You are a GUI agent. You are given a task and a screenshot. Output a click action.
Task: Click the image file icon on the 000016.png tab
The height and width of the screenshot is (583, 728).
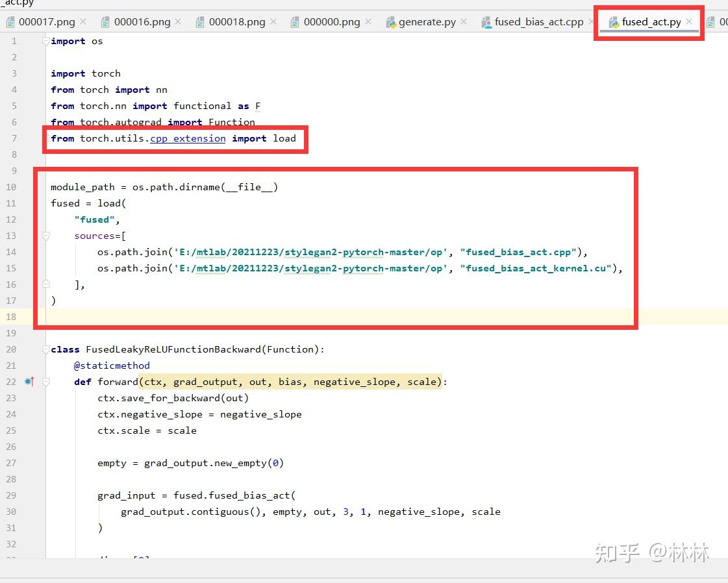click(106, 21)
